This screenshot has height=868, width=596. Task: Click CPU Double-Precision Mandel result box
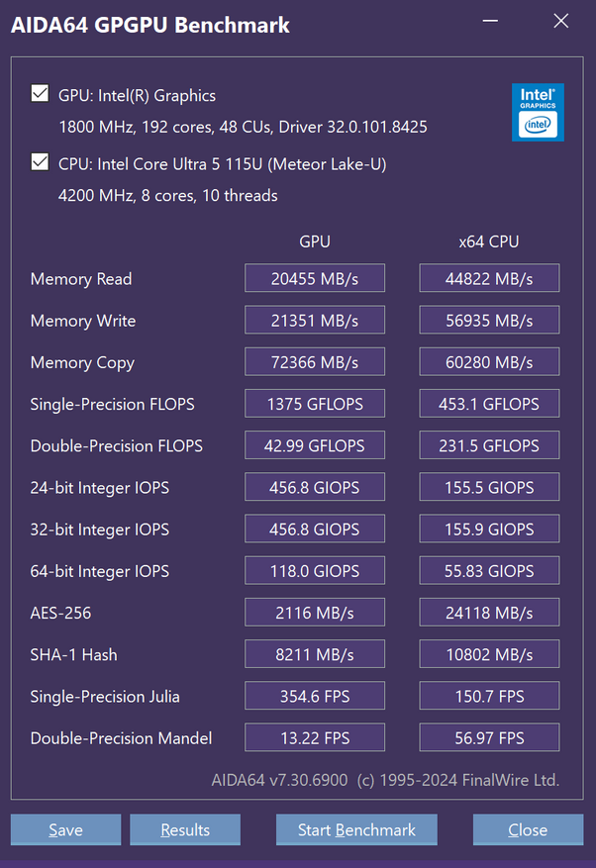[x=489, y=737]
